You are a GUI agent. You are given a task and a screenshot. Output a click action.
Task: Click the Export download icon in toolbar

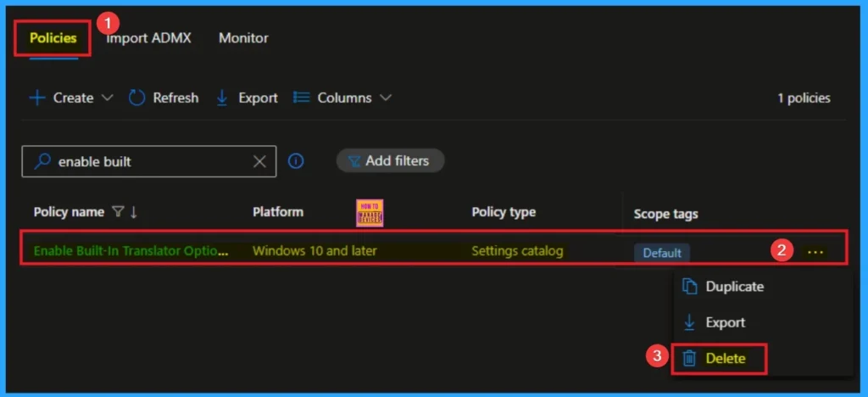click(x=222, y=98)
